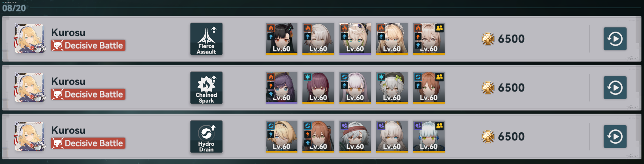
Task: Open Kurosu's avatar in the third row
Action: [x=30, y=137]
